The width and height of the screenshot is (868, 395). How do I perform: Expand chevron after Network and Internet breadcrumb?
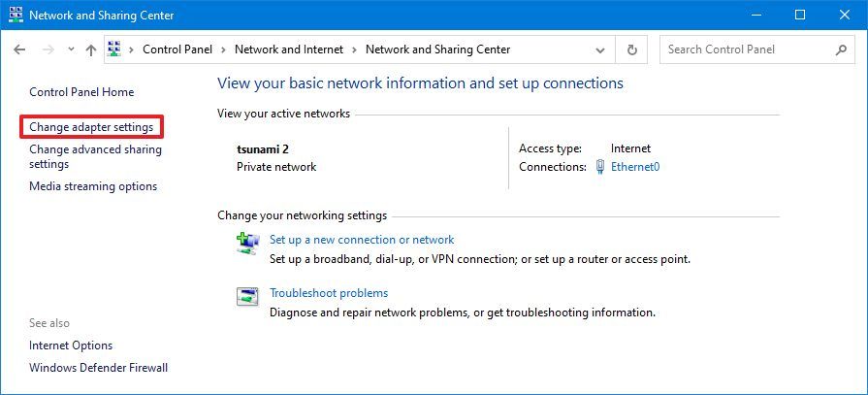[x=354, y=49]
